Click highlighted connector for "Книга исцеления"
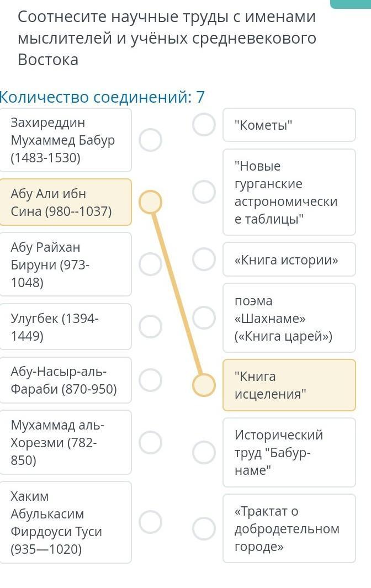 tap(204, 385)
